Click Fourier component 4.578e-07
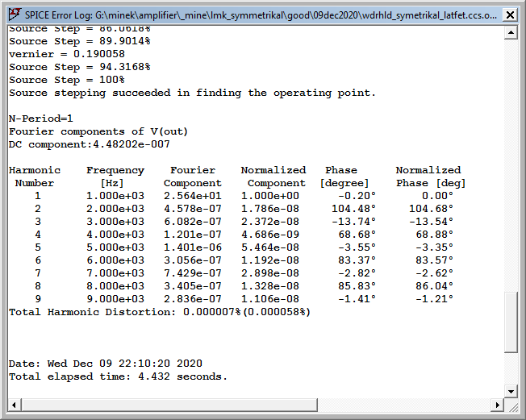Screen dimensions: 526x420 [193, 209]
